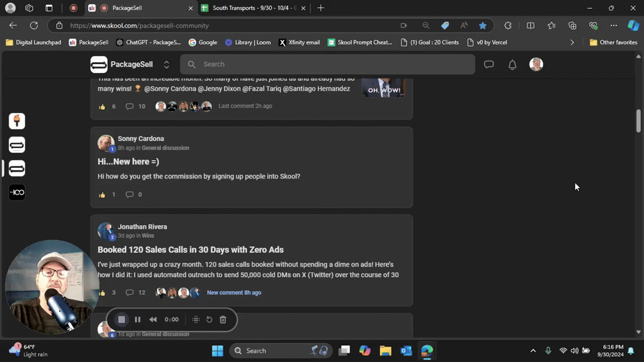Click the "New comment 8h ago" link
Viewport: 644px width, 362px height.
(234, 292)
